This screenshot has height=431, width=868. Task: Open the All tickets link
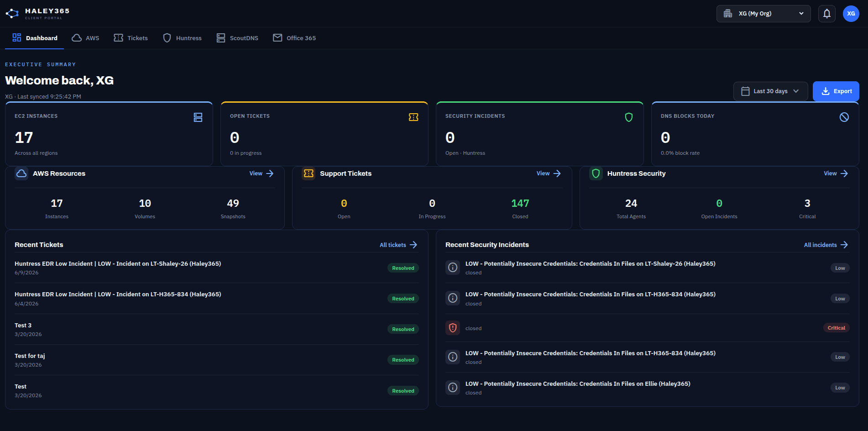tap(398, 245)
